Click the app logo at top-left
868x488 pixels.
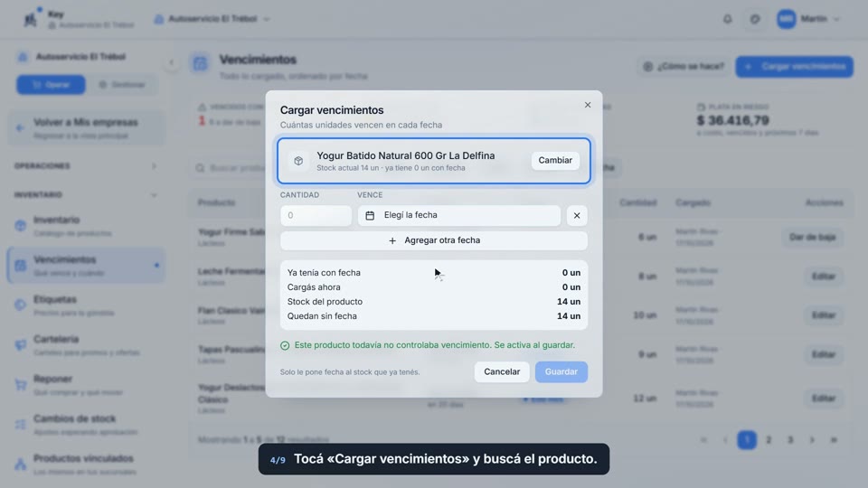pos(31,19)
